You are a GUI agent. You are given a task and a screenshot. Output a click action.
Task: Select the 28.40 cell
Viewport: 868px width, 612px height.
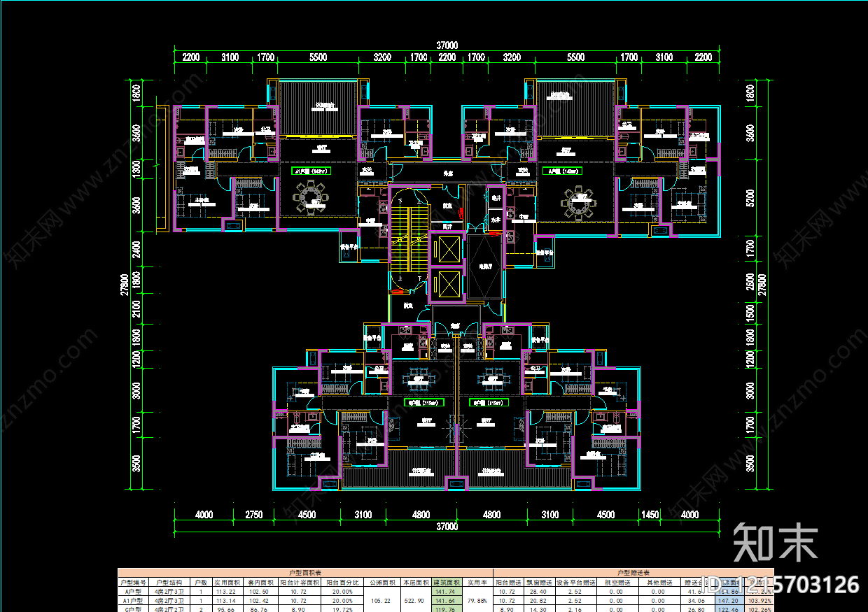pos(539,591)
